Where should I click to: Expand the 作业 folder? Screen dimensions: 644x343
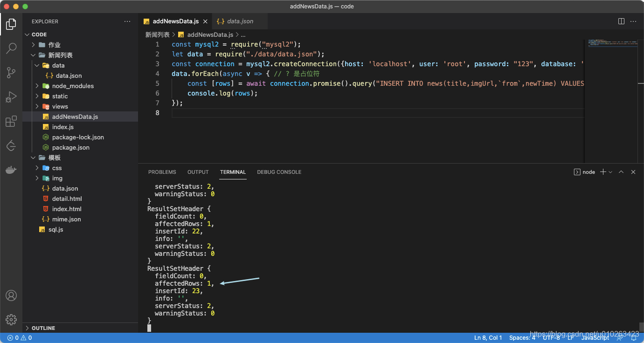point(34,45)
